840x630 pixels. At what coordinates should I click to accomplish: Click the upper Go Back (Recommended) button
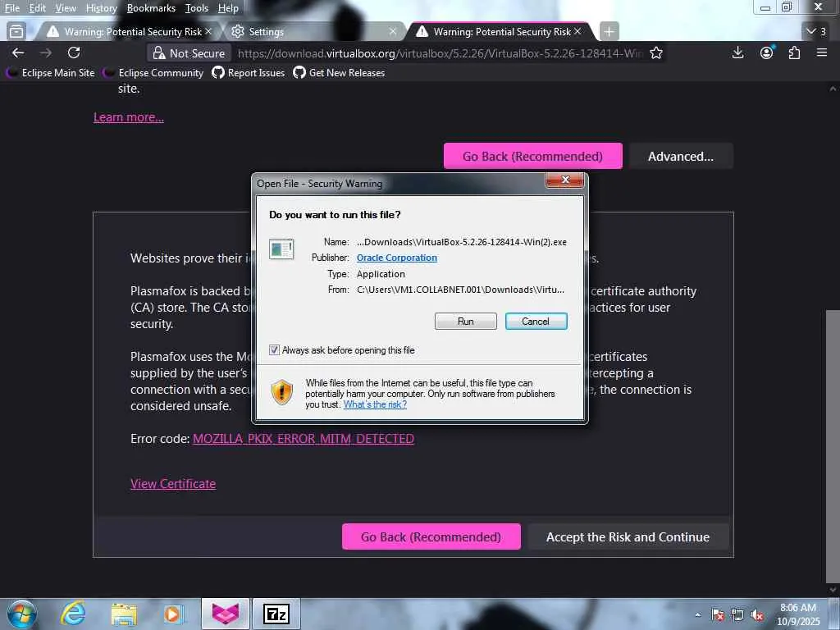click(533, 156)
